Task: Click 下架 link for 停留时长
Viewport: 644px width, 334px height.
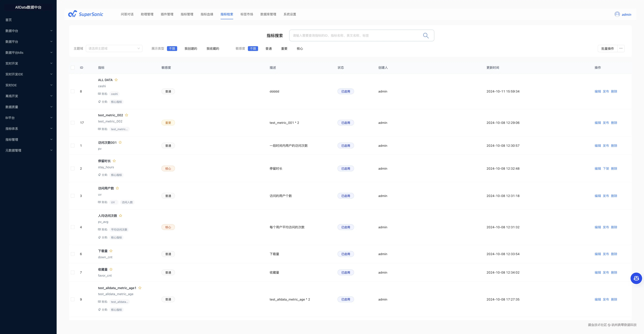Action: pyautogui.click(x=606, y=169)
